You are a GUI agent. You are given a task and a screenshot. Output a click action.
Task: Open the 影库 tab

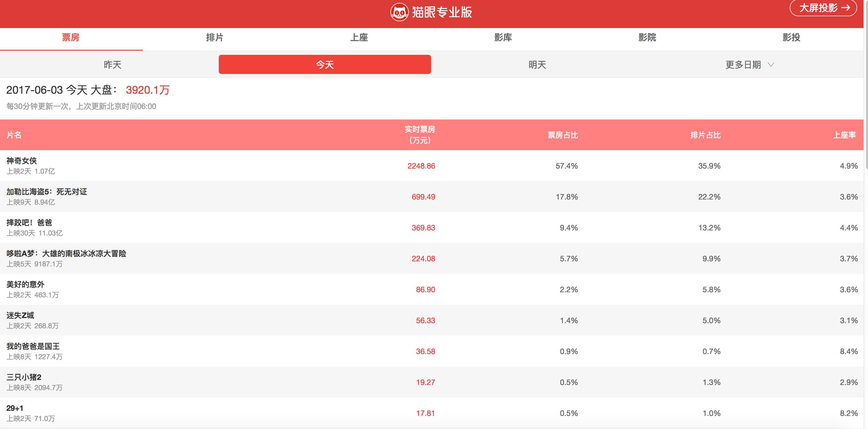[503, 37]
